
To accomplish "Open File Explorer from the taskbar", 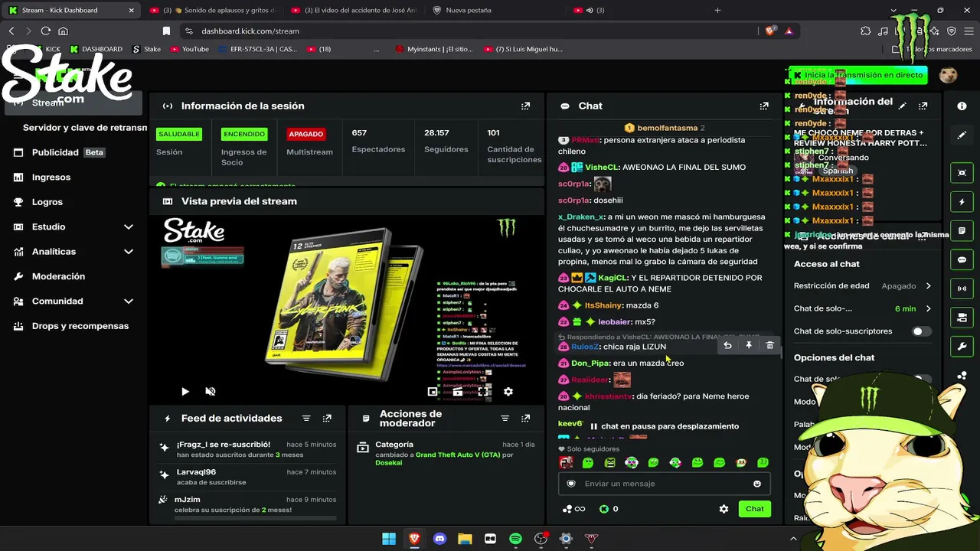I will pos(465,539).
